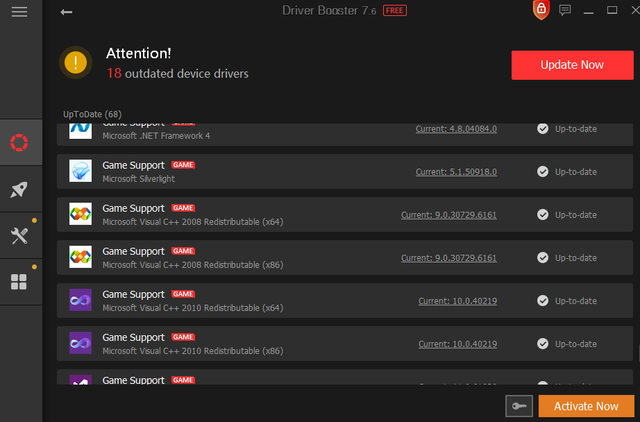Viewport: 640px width, 422px height.
Task: Select Visual C++ 2008 Redistributable (x86) text
Action: 193,265
